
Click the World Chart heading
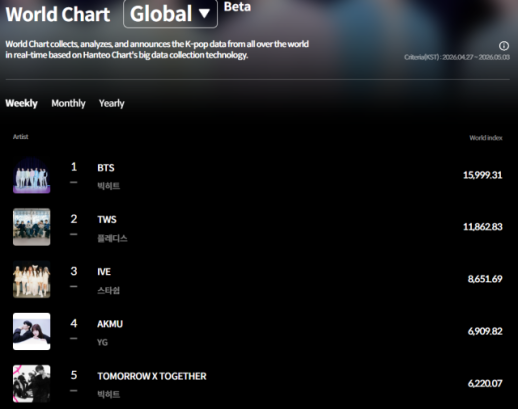pos(58,14)
